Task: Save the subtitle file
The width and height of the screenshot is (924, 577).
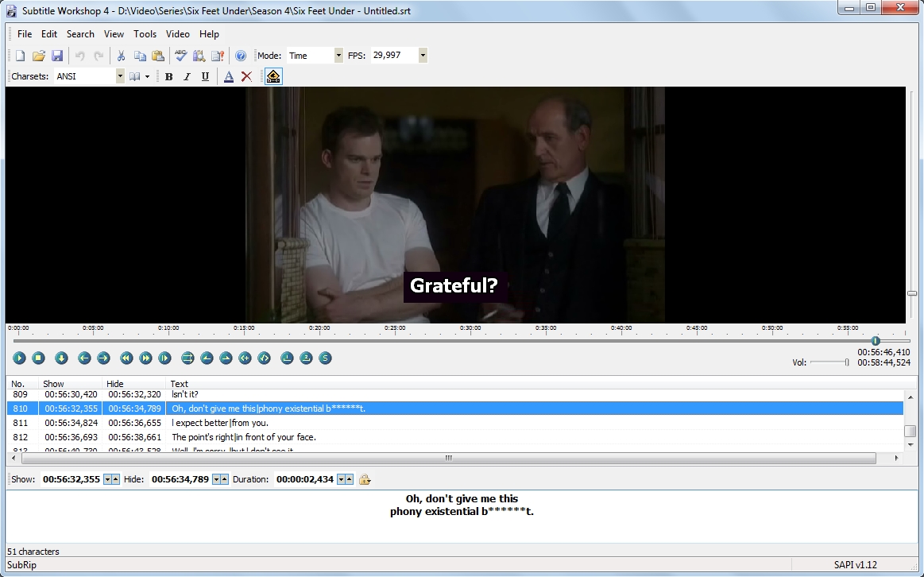Action: 57,56
